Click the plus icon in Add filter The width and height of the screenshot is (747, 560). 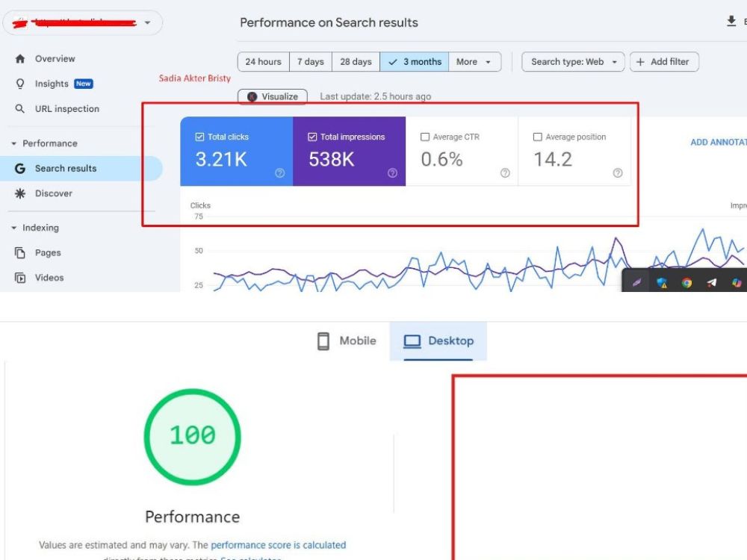(x=640, y=62)
